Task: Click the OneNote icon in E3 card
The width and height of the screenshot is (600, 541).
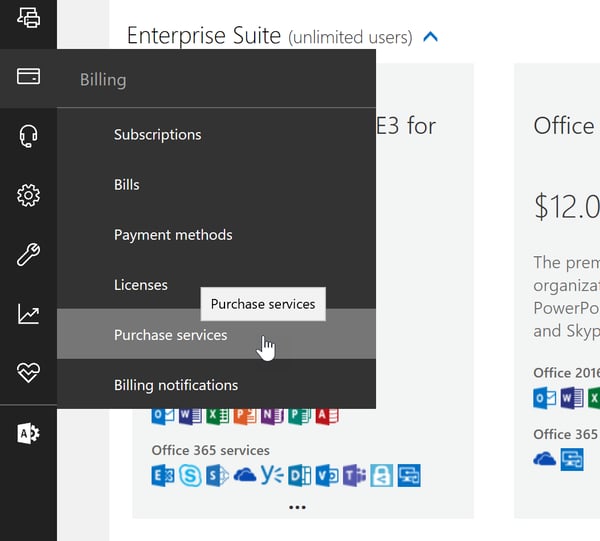Action: pyautogui.click(x=272, y=416)
